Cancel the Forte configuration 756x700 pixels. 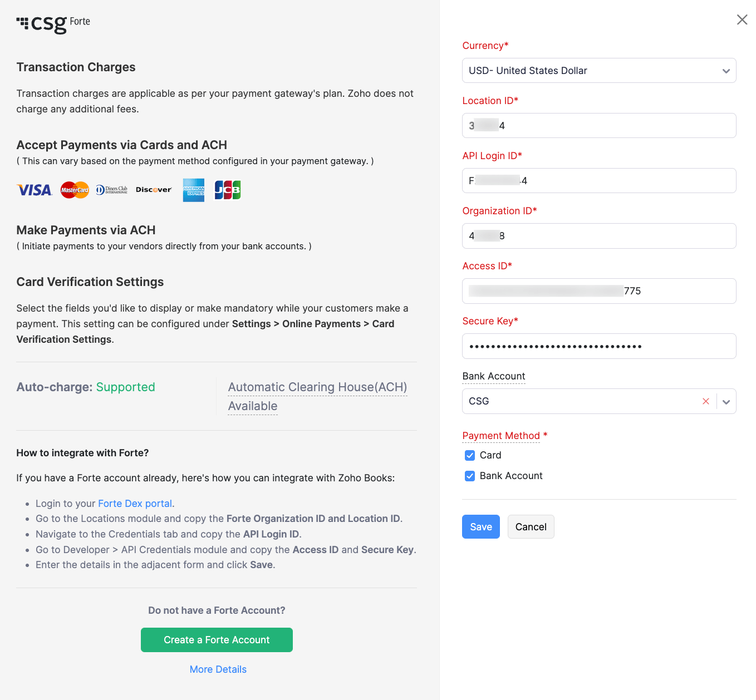531,527
